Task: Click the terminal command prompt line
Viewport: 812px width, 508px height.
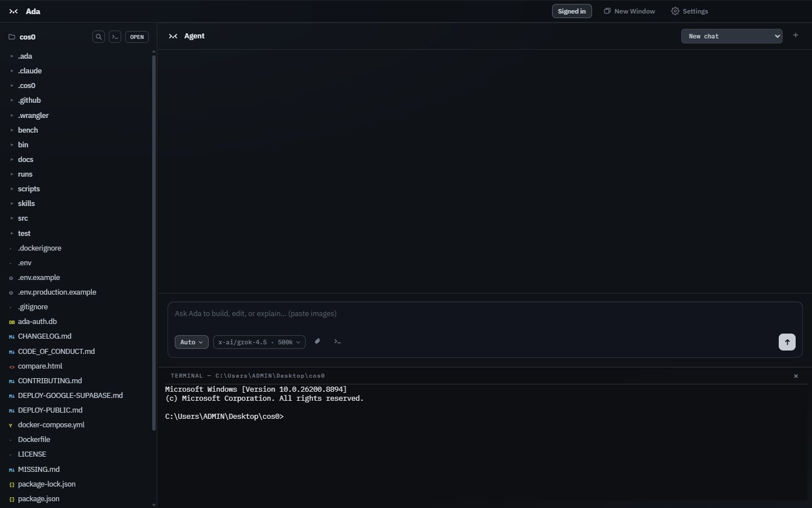Action: 224,417
